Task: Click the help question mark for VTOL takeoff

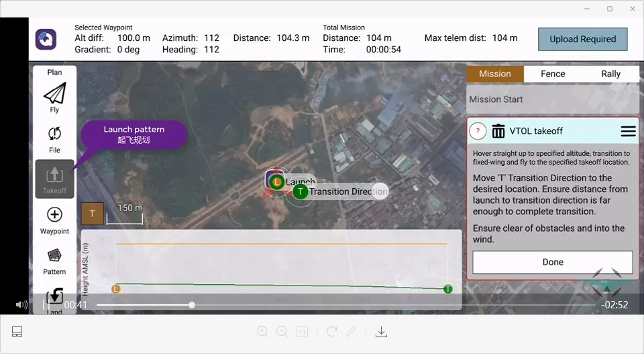Action: point(477,131)
